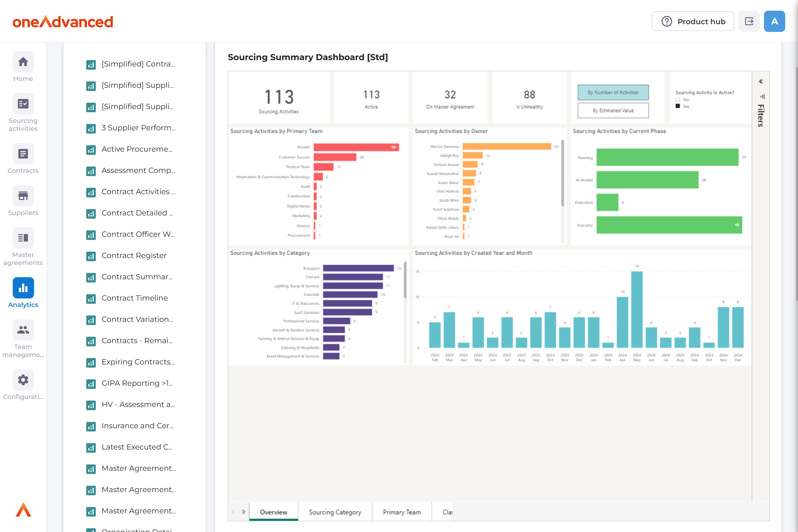The height and width of the screenshot is (532, 798).
Task: Open the Configuration gear icon
Action: (x=23, y=380)
